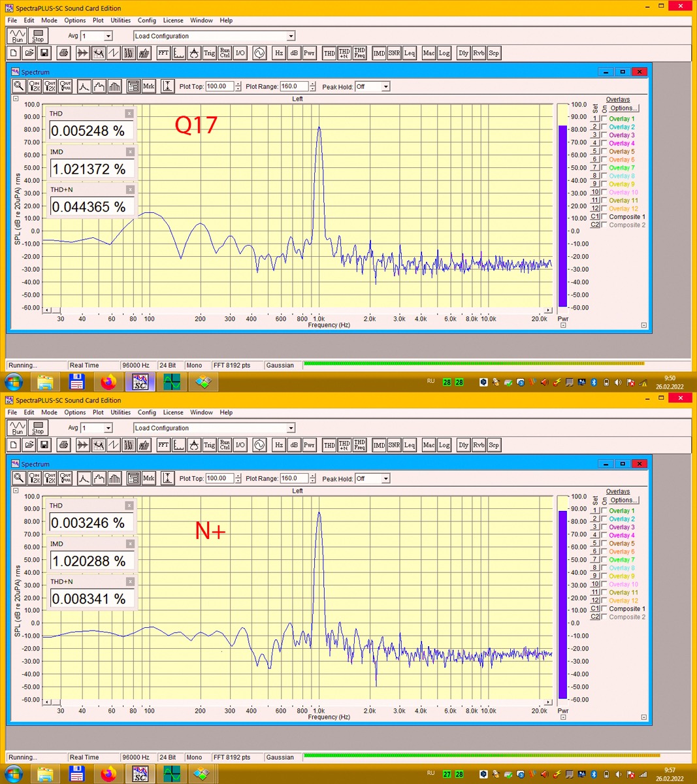Open signal generator sine icon, upper toolbar
Screen dimensions: 697x784
[x=259, y=53]
